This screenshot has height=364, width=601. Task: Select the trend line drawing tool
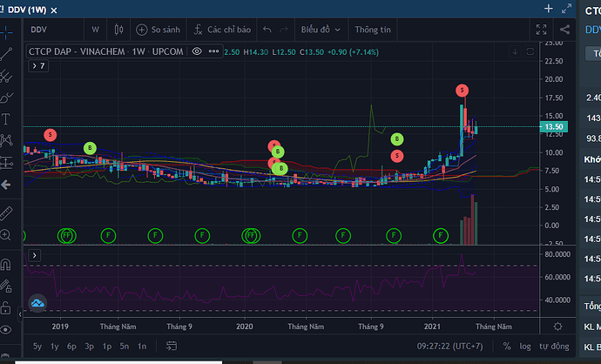[7, 54]
